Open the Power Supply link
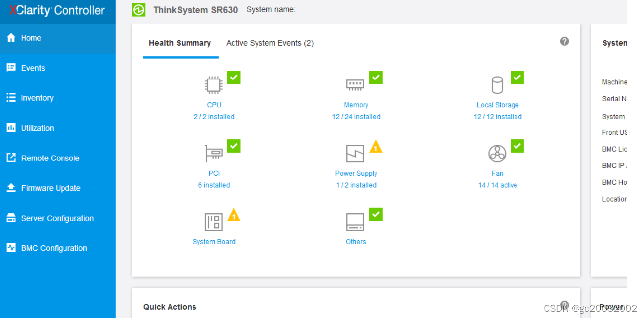The height and width of the screenshot is (318, 644). pos(356,173)
